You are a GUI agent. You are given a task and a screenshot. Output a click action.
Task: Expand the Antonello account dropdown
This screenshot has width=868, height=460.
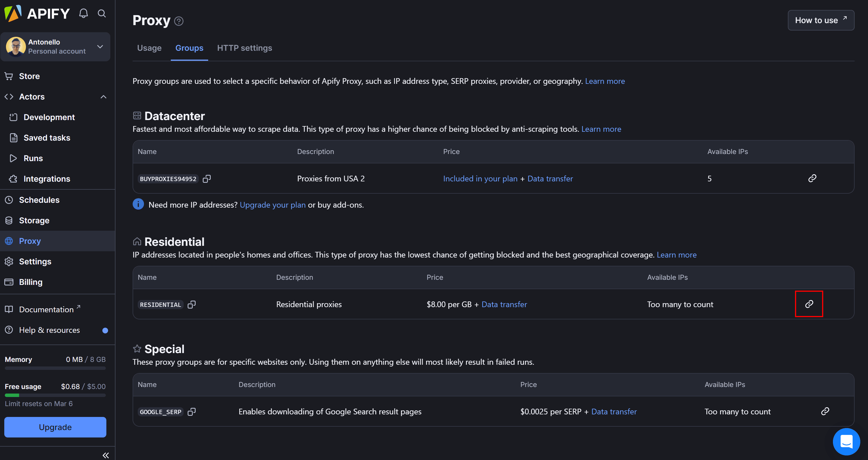(100, 46)
